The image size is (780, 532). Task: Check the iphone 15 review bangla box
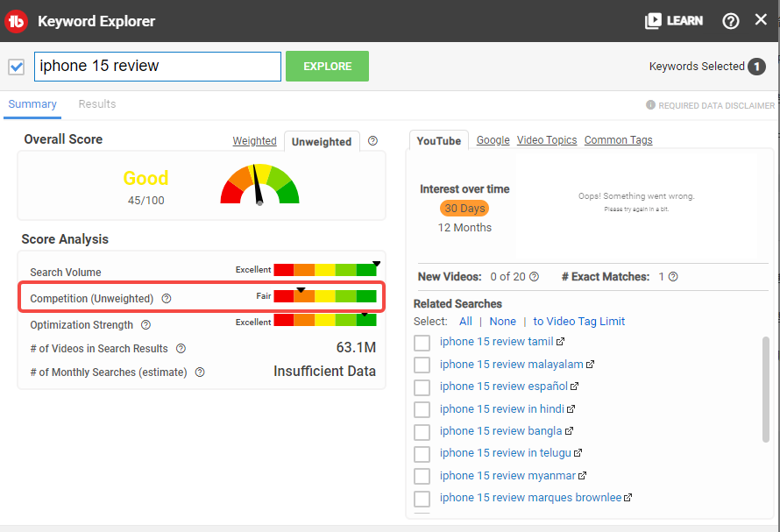tap(422, 432)
